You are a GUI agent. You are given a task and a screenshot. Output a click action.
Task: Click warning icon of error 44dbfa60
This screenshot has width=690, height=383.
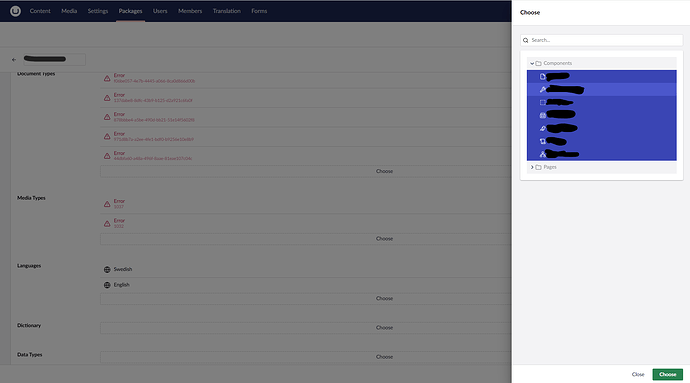(x=107, y=156)
